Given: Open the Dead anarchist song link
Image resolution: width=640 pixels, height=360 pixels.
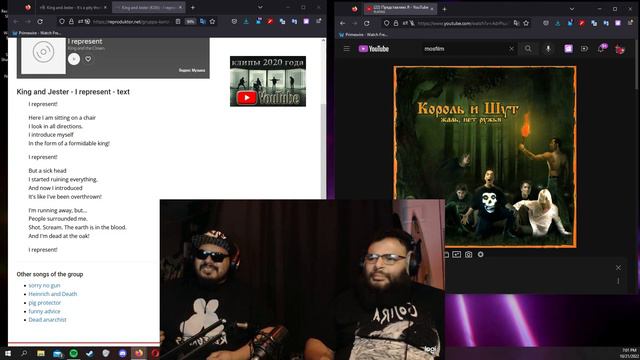Looking at the screenshot, I should pyautogui.click(x=47, y=320).
